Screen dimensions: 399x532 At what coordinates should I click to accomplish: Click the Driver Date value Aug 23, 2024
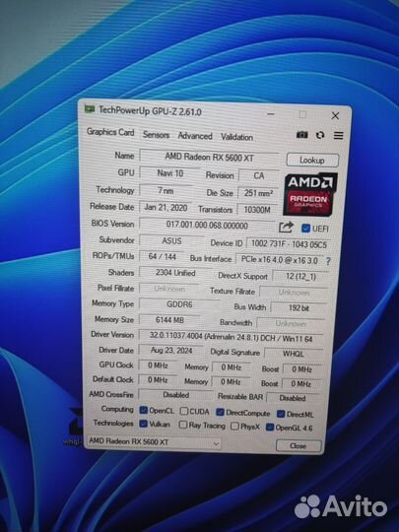(x=171, y=351)
